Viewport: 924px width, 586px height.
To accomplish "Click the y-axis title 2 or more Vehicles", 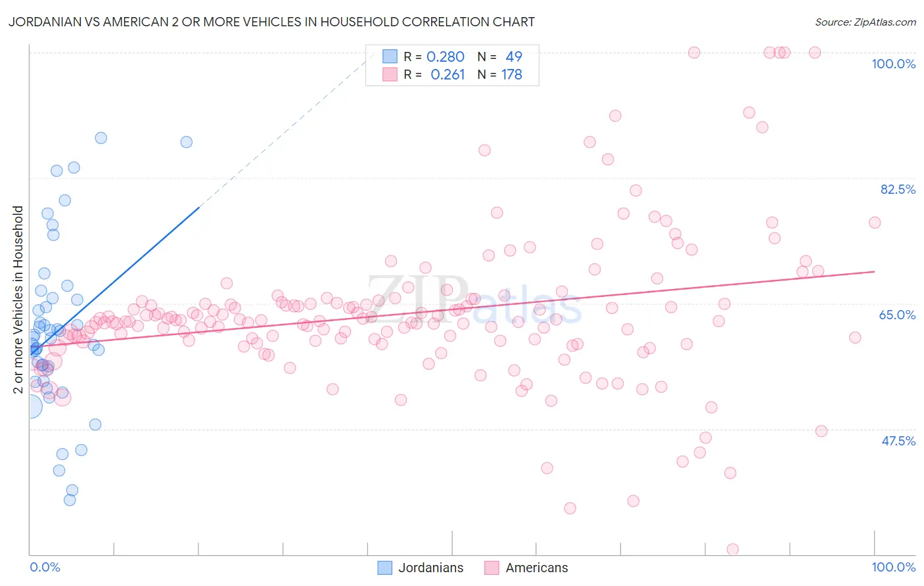I will (x=18, y=300).
